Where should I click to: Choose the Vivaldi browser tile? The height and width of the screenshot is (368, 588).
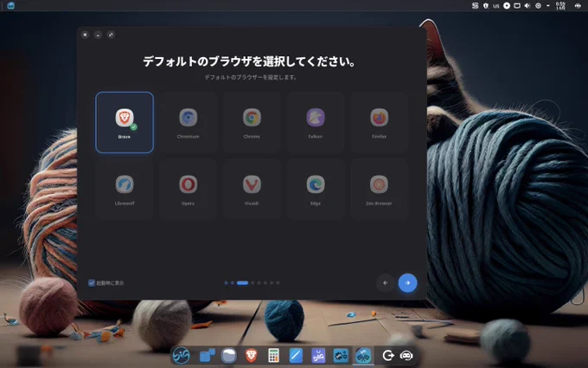[x=252, y=189]
